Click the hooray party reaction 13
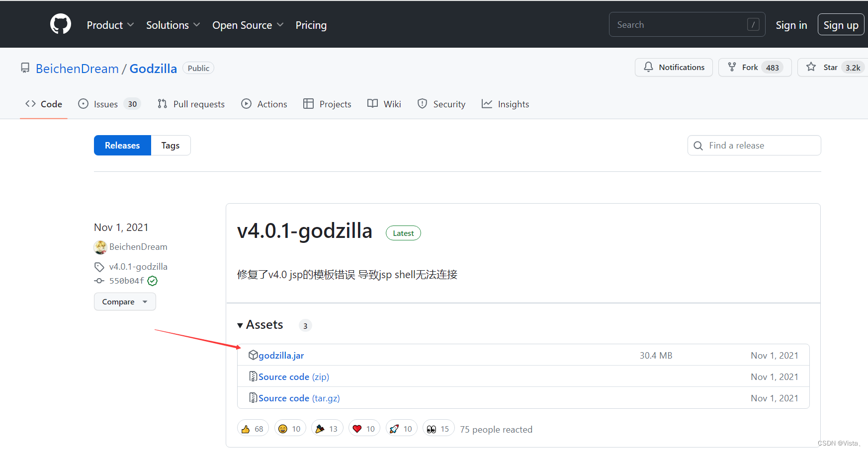 tap(327, 429)
